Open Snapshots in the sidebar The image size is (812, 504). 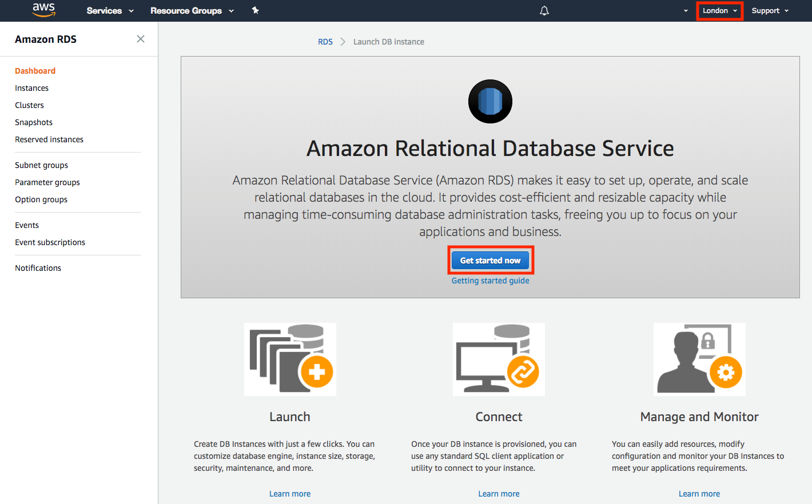[x=34, y=122]
